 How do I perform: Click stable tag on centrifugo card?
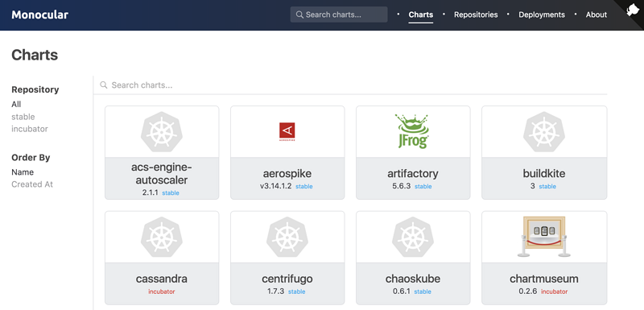(296, 291)
